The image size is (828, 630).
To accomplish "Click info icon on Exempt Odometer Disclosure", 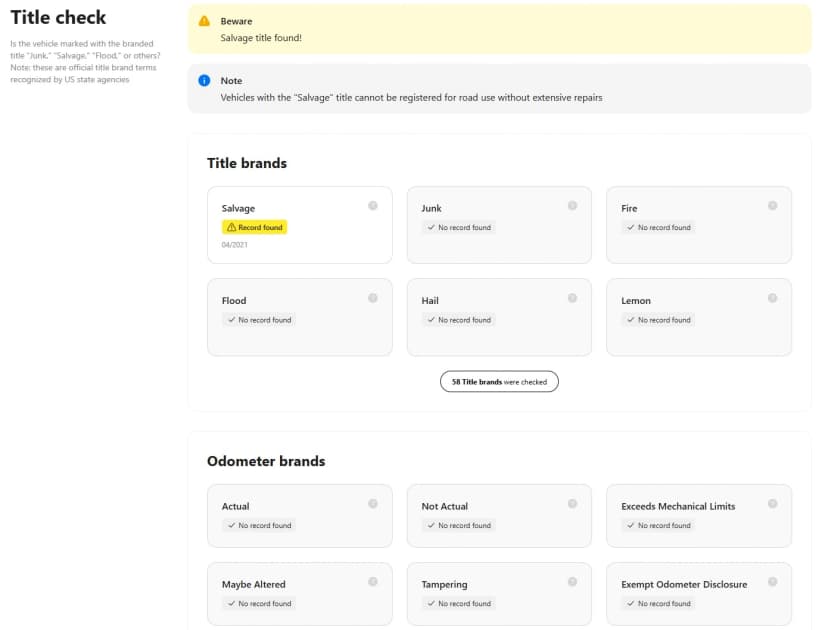I will click(772, 582).
